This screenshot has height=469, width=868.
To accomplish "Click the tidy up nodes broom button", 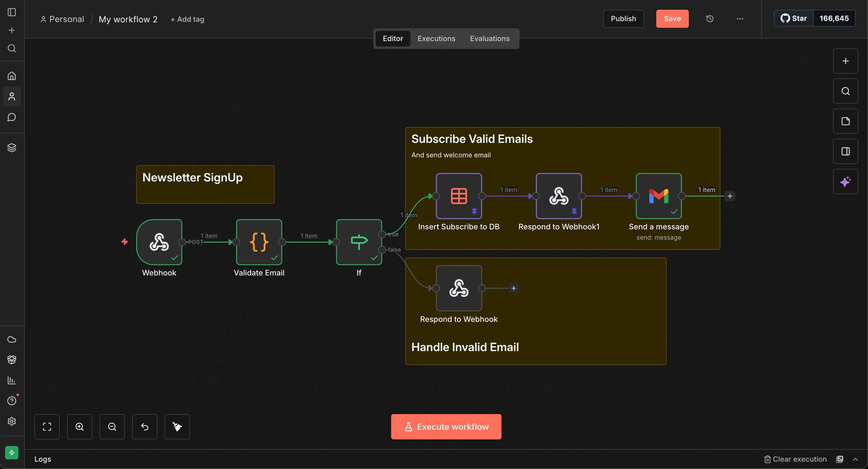I will click(177, 427).
